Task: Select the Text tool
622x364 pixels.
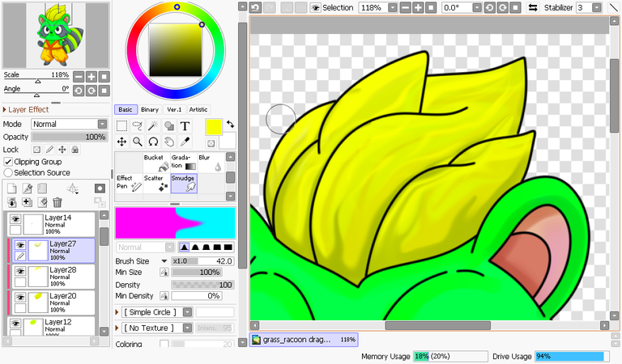Action: point(185,126)
